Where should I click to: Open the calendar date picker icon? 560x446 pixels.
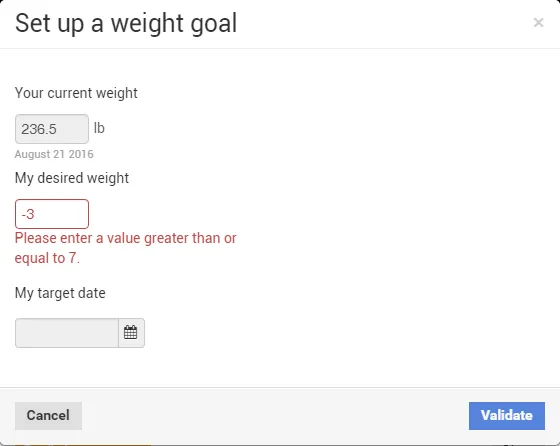click(x=131, y=333)
